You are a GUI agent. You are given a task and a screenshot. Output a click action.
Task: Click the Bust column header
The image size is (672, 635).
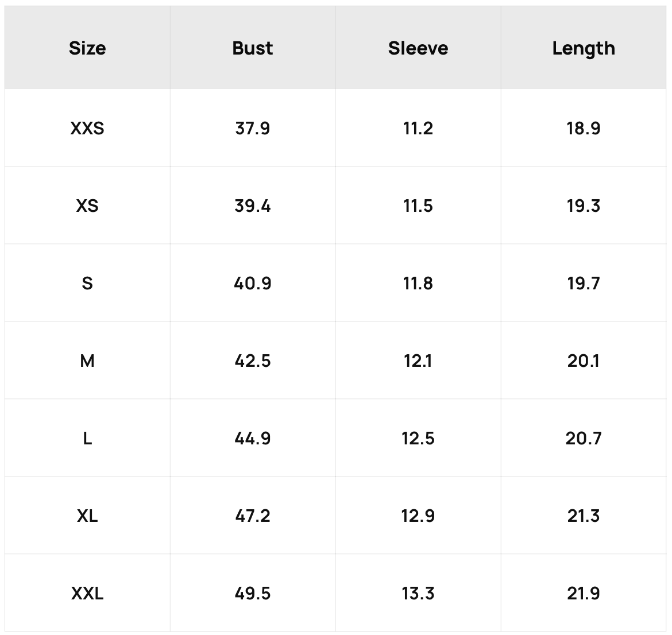click(252, 48)
